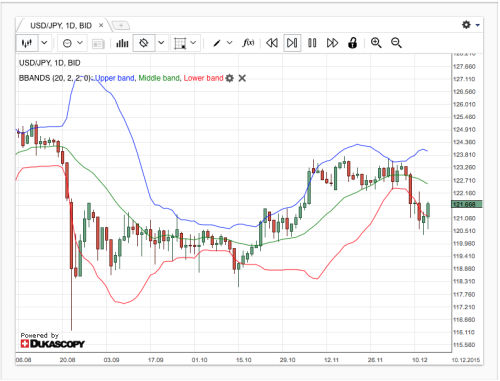
Task: Open BBANDS indicator settings gear
Action: pos(230,78)
